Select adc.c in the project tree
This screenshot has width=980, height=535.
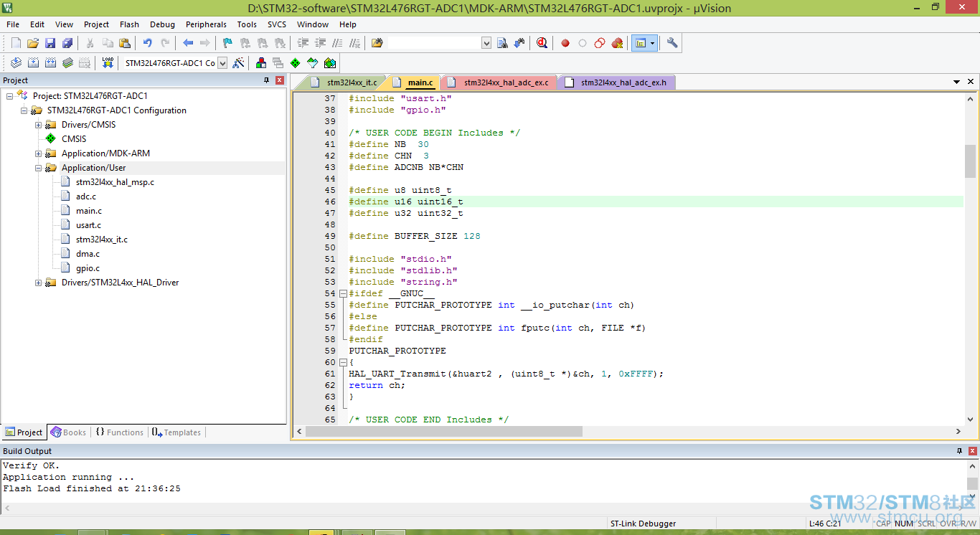tap(86, 197)
